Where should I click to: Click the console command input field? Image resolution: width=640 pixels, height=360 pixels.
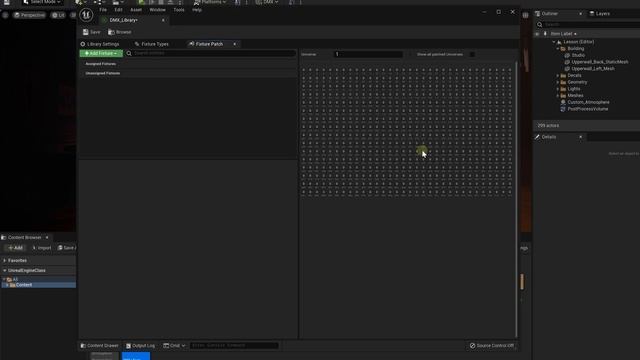point(234,346)
